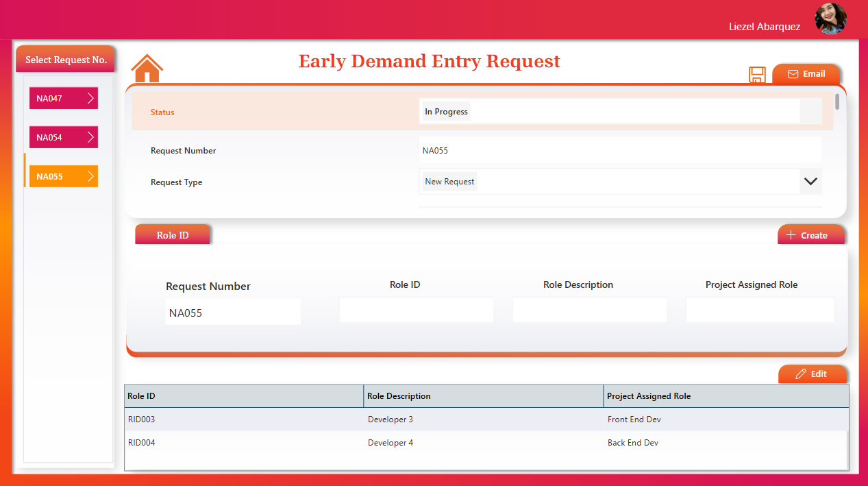
Task: Click the Role ID input field
Action: tap(416, 310)
